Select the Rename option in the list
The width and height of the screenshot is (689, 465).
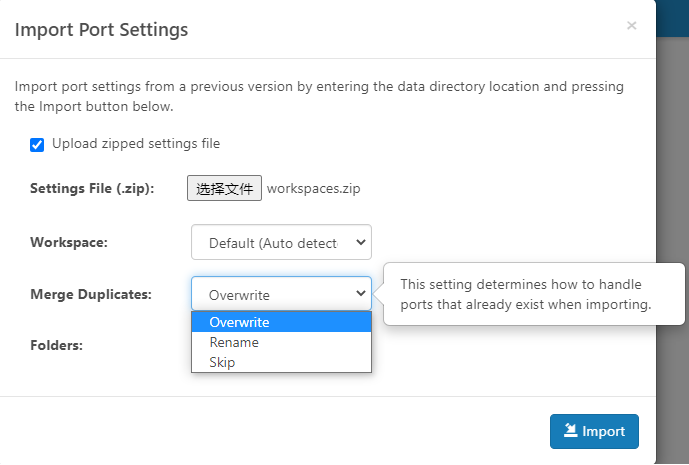[281, 342]
